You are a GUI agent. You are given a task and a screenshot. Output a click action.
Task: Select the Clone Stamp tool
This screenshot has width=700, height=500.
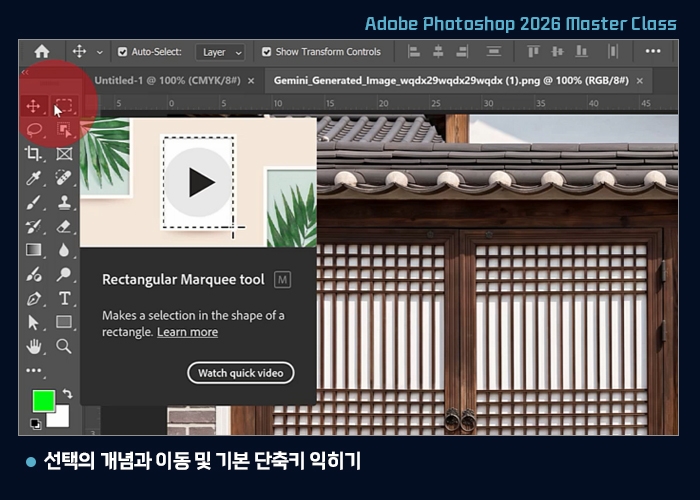click(64, 202)
